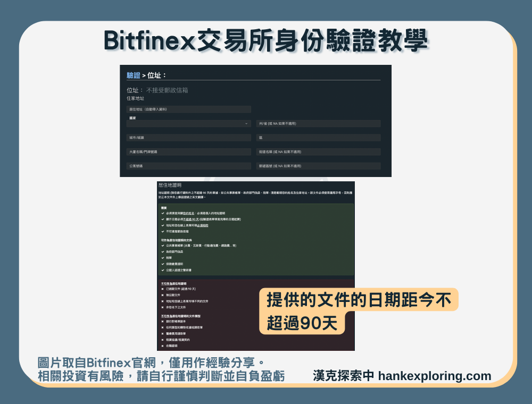Click checkmark beside 必須清楚突顯您的姓名
This screenshot has width=532, height=404.
[x=163, y=213]
